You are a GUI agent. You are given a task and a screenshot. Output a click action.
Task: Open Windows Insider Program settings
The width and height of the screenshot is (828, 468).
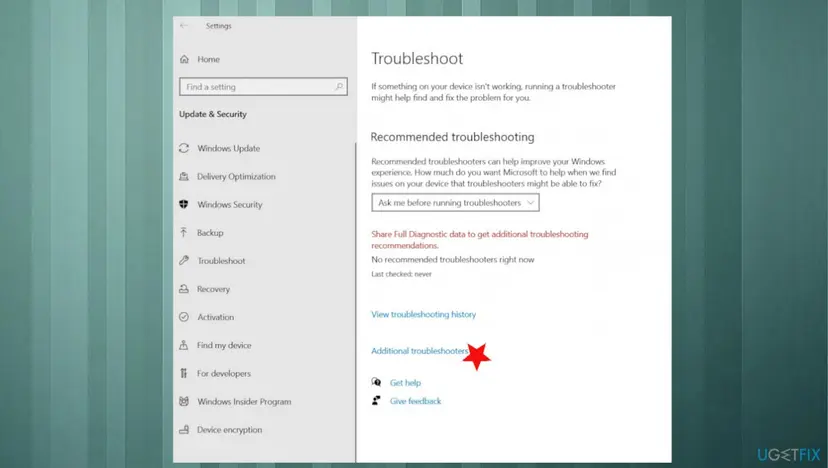[244, 401]
